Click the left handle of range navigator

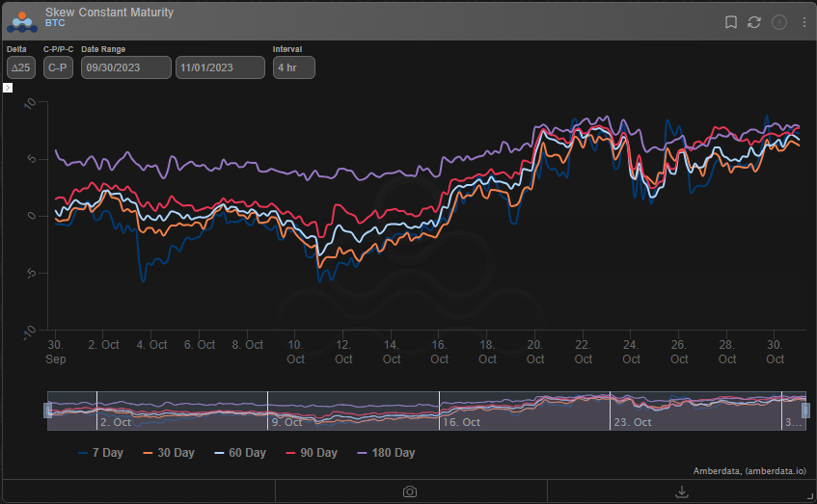pyautogui.click(x=47, y=411)
